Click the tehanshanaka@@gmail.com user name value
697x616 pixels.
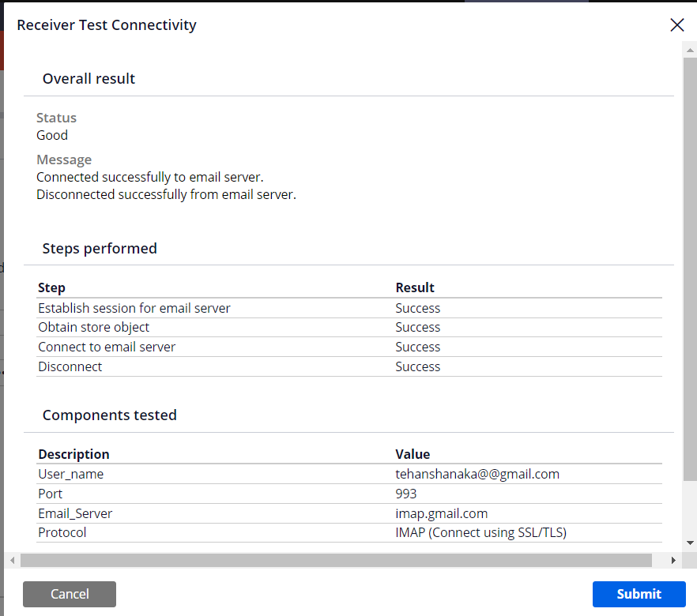click(477, 474)
